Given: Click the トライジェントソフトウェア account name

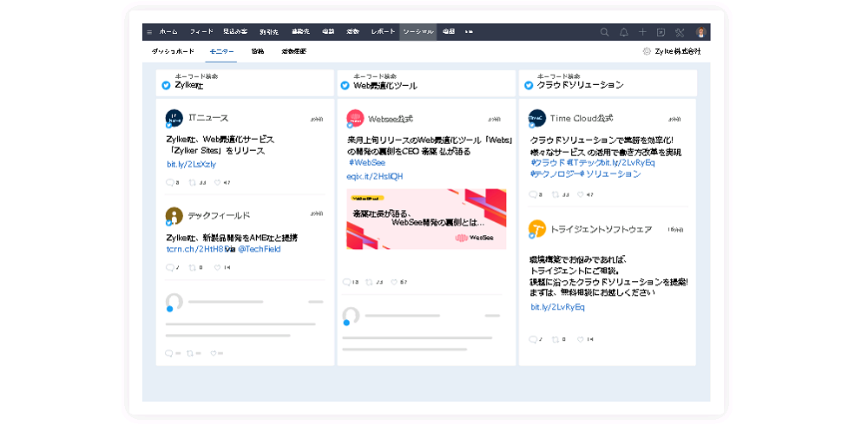Looking at the screenshot, I should click(x=601, y=229).
